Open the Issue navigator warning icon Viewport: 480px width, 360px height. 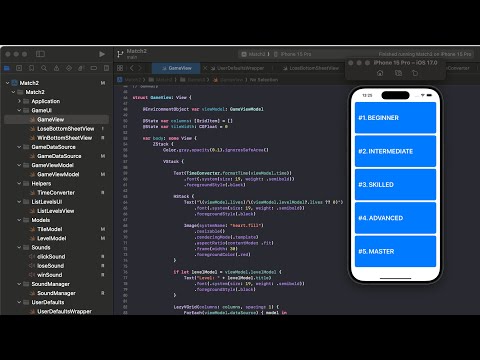click(x=56, y=68)
